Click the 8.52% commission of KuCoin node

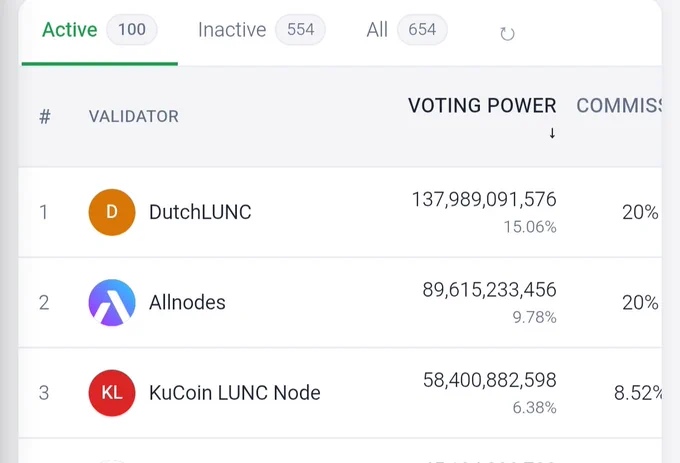coord(638,393)
